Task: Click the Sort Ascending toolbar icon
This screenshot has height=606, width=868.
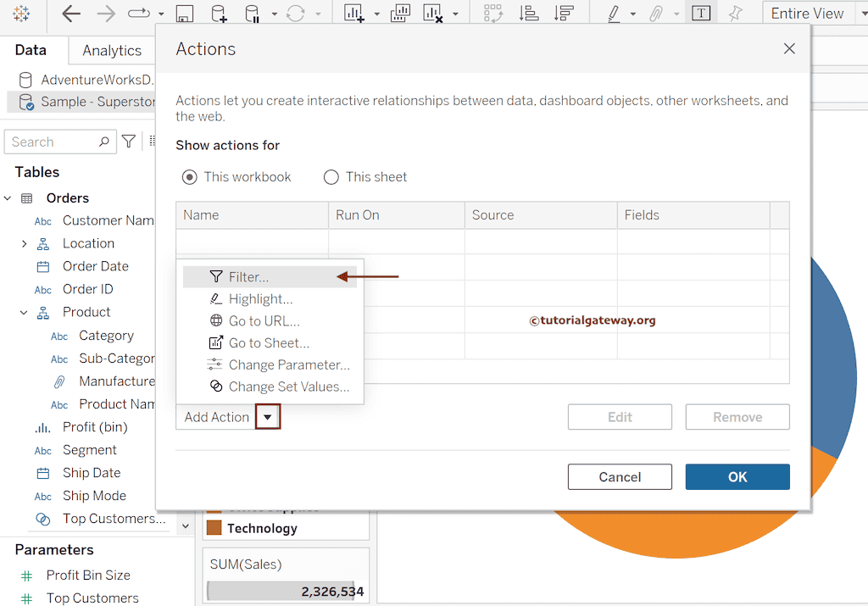Action: pos(529,14)
